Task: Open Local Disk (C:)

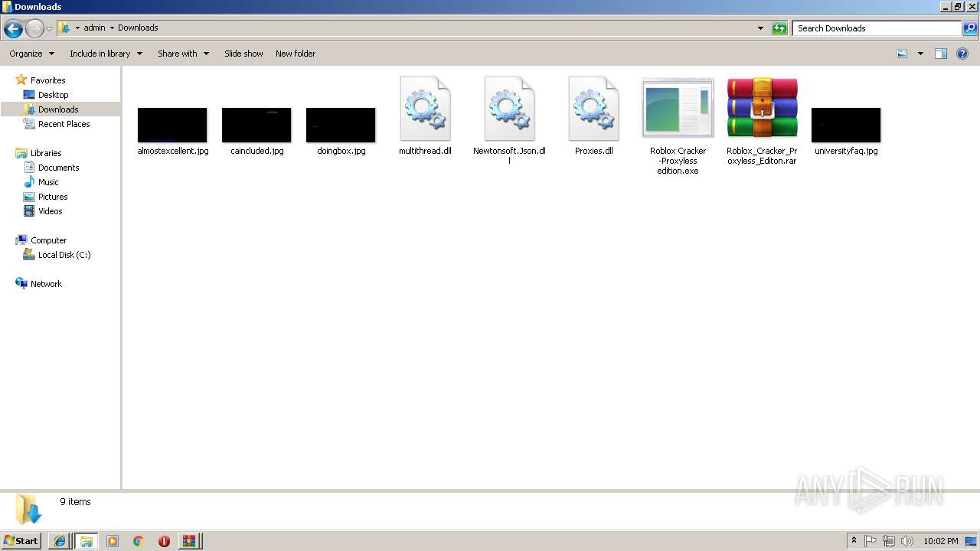Action: click(64, 255)
